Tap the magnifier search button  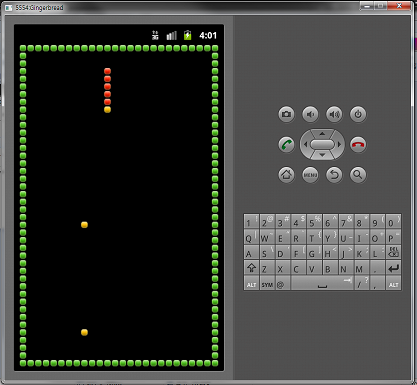[x=358, y=175]
